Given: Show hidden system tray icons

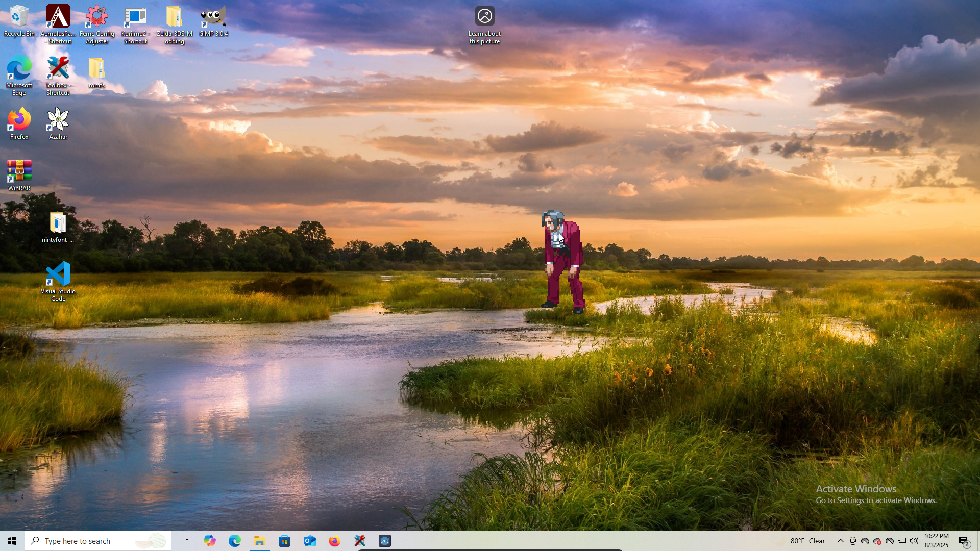Looking at the screenshot, I should [x=840, y=541].
